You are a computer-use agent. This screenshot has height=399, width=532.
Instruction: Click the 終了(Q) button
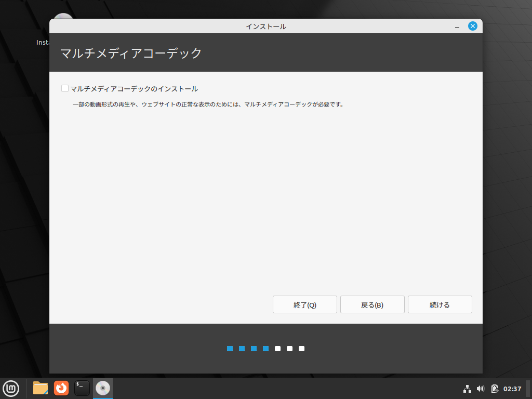[x=304, y=304]
